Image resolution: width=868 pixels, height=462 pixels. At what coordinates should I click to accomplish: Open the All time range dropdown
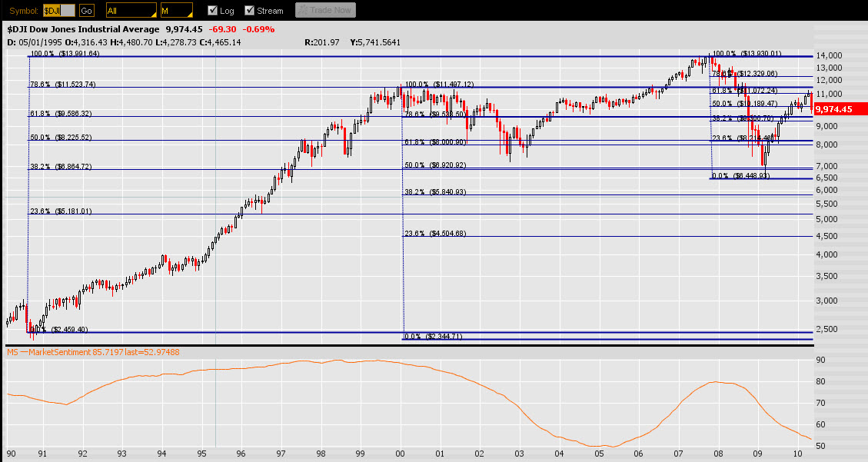131,11
